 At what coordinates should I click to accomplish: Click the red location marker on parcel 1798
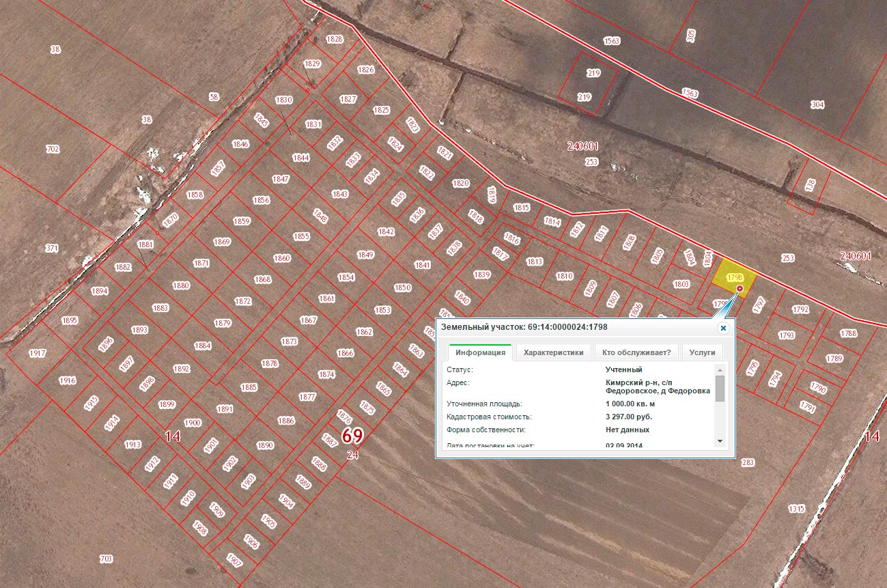pos(740,290)
